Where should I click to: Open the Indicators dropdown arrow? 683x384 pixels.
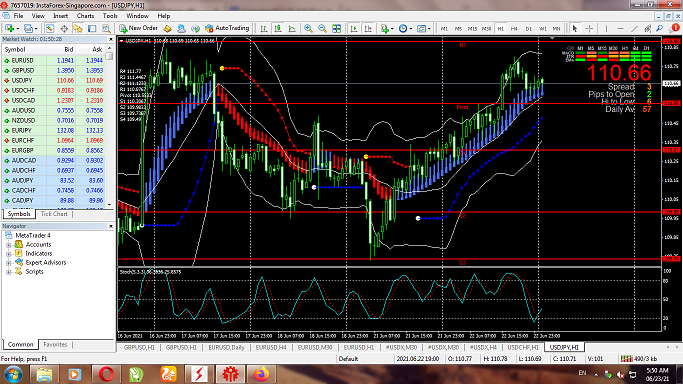[x=392, y=29]
